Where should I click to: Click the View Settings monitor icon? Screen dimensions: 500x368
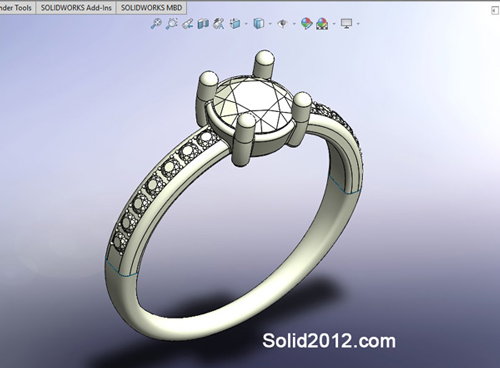tap(346, 24)
